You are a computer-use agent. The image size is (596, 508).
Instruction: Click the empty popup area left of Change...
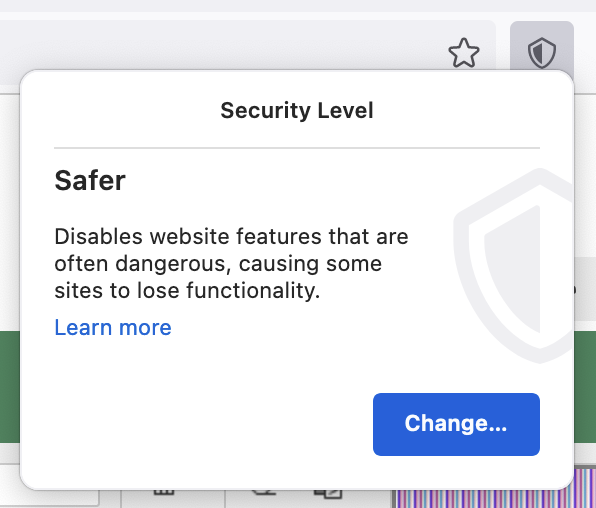tap(213, 424)
